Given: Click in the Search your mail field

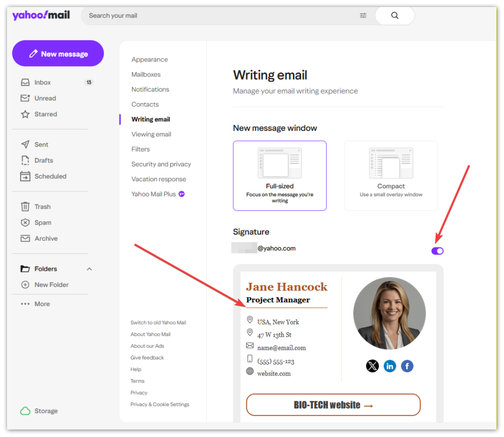Looking at the screenshot, I should tap(222, 16).
